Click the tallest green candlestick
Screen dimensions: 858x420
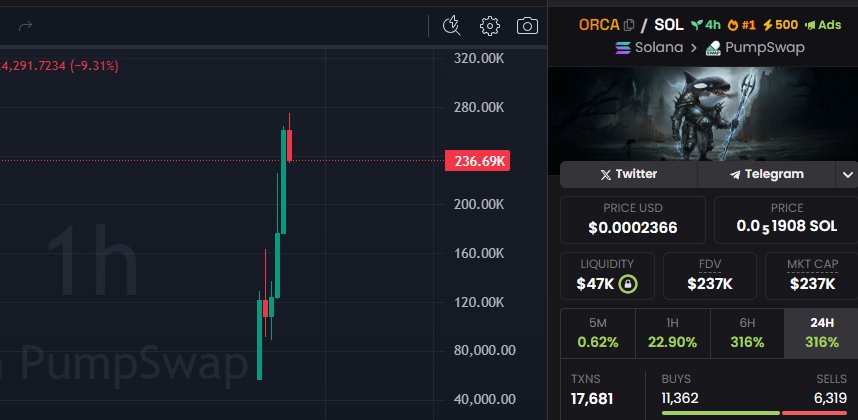coord(283,182)
